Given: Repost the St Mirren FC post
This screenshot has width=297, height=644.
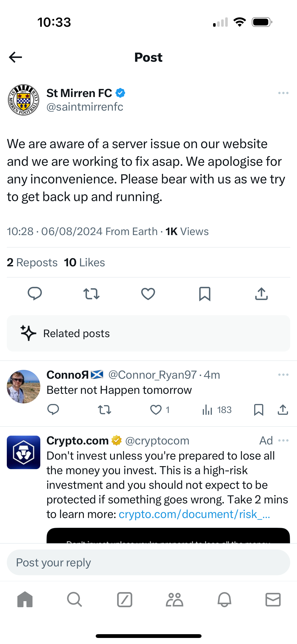Looking at the screenshot, I should click(91, 294).
